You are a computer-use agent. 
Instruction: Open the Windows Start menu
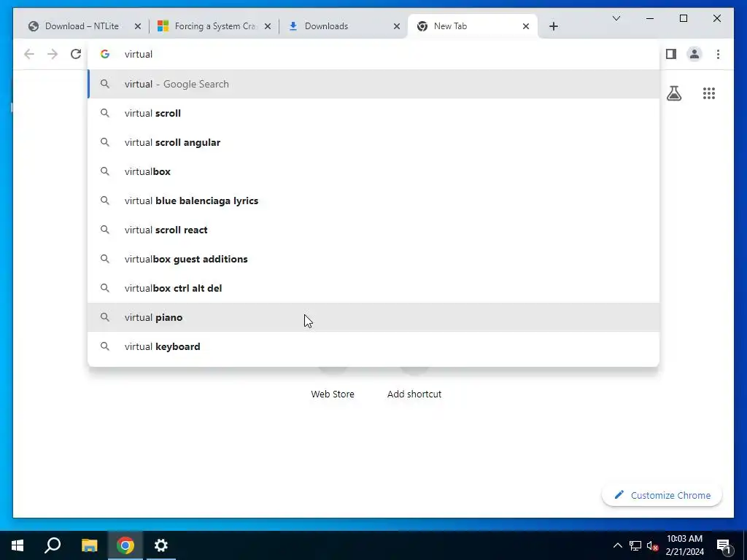pos(18,545)
